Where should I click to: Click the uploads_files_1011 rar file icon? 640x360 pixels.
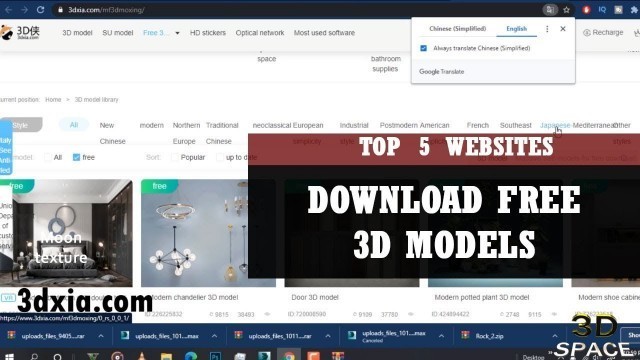239,336
